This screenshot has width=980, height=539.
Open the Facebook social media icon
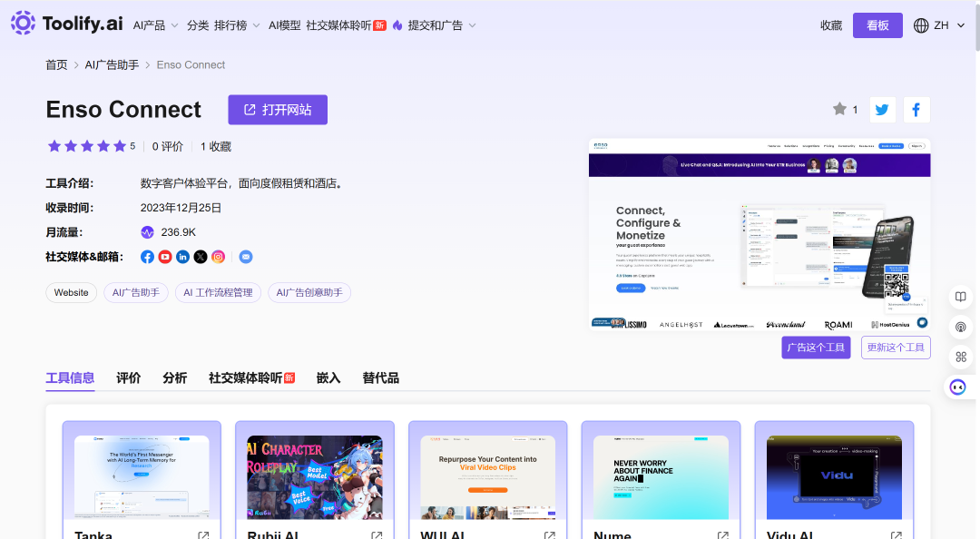tap(147, 257)
